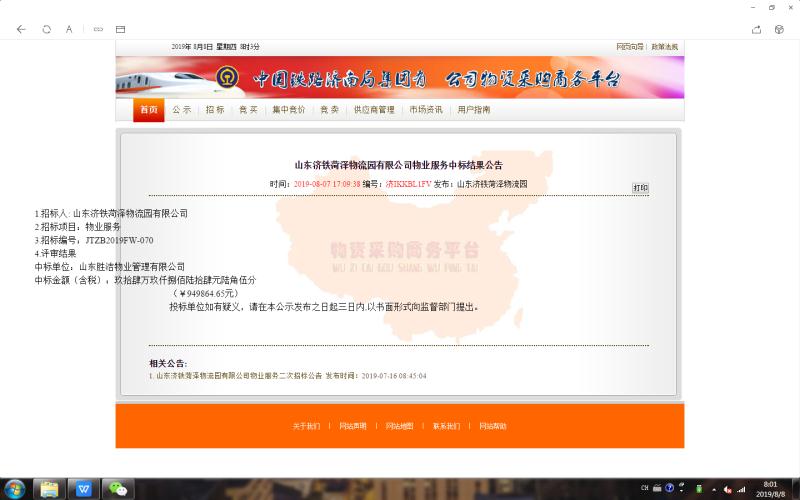The image size is (800, 500).
Task: Open the WeChat icon in taskbar
Action: [x=120, y=489]
